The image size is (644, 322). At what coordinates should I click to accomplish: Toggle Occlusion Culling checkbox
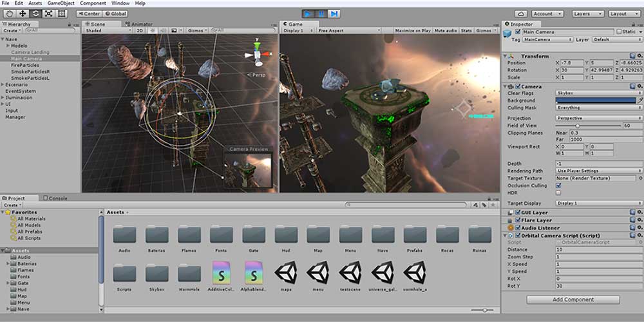(x=558, y=185)
